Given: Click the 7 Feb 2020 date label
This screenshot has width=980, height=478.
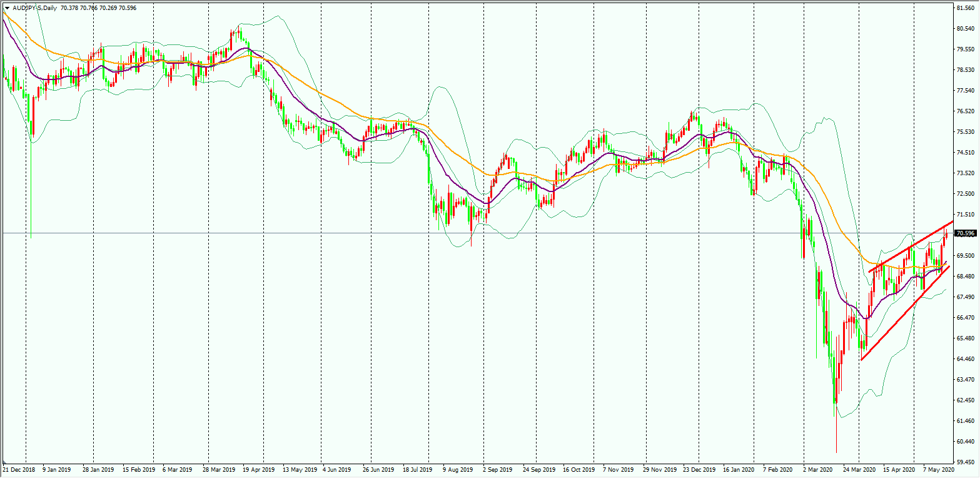Looking at the screenshot, I should (777, 469).
